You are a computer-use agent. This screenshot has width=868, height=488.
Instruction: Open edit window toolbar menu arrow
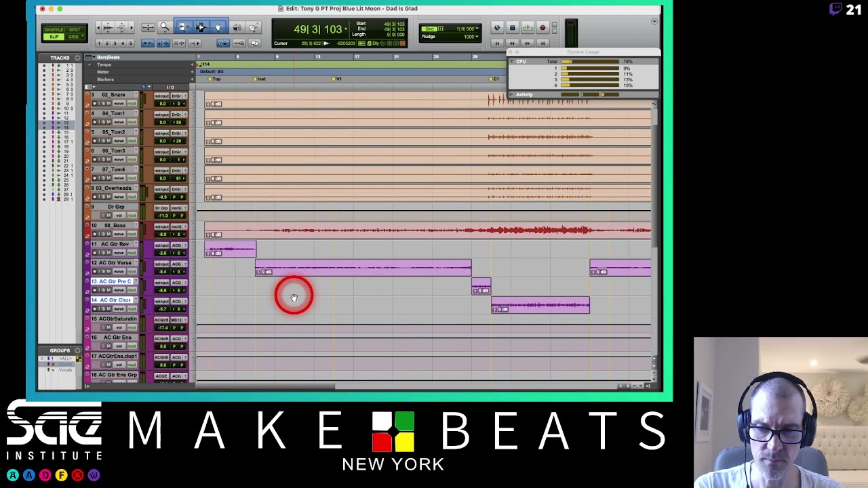coord(654,22)
